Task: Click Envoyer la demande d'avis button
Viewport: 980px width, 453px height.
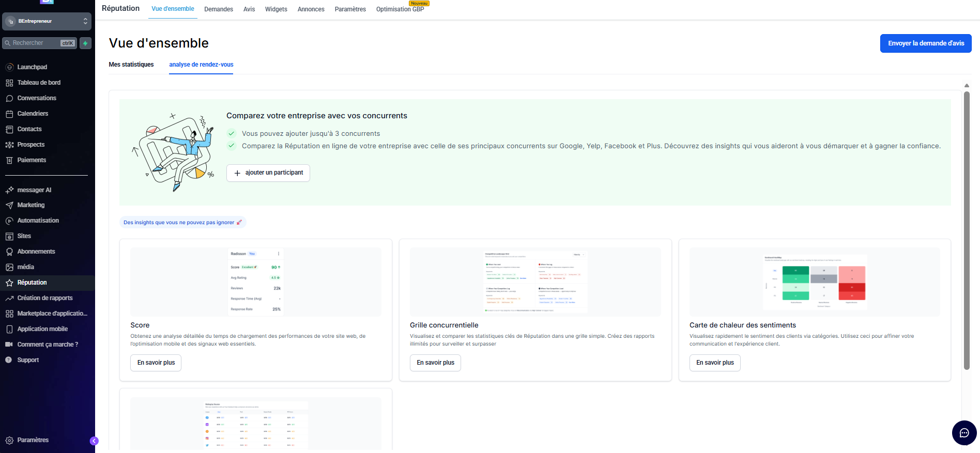Action: 926,43
